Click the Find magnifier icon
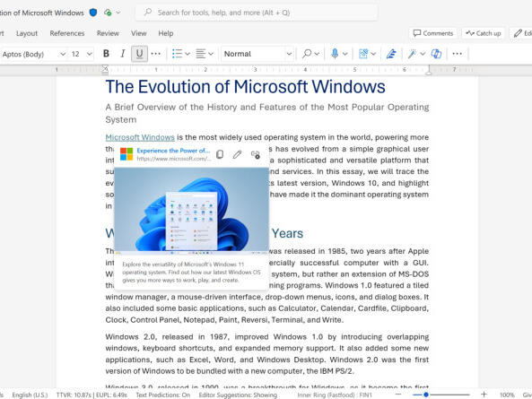The image size is (532, 399). tap(307, 54)
